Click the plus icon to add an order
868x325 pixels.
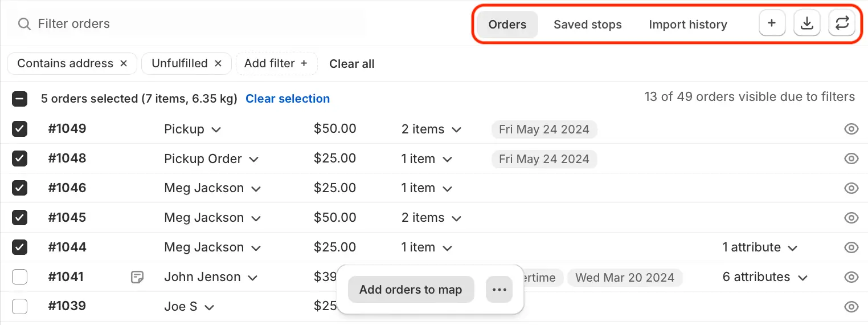pos(772,24)
